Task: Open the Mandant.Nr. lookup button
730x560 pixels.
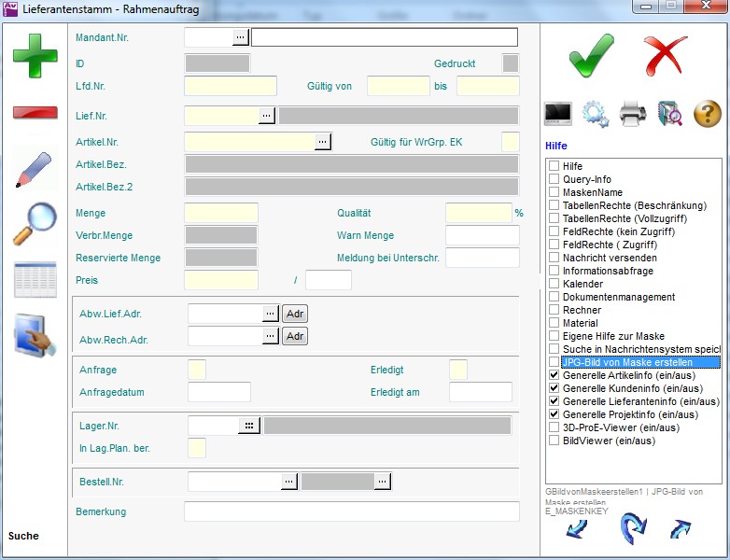Action: coord(241,37)
